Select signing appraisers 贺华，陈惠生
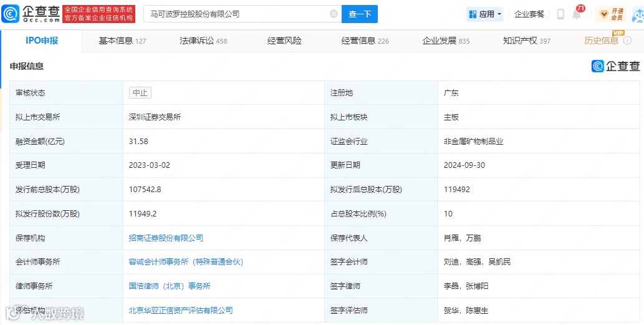Image resolution: width=644 pixels, height=325 pixels. [466, 310]
